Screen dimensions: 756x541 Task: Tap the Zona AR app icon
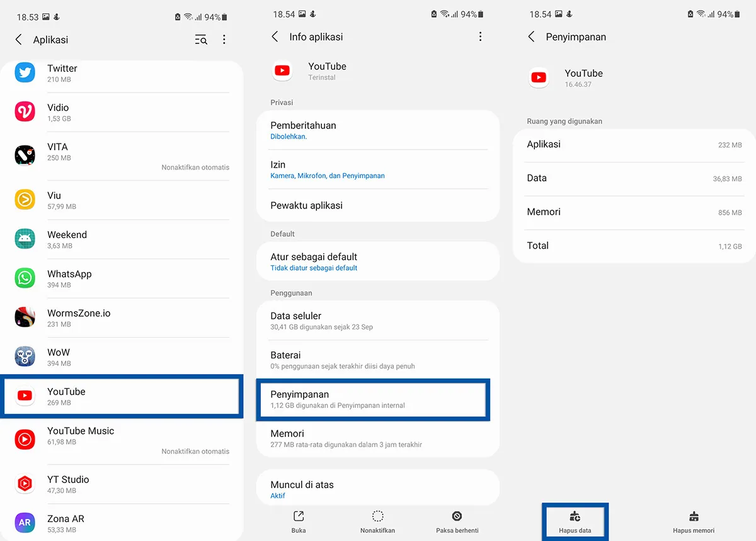click(24, 523)
